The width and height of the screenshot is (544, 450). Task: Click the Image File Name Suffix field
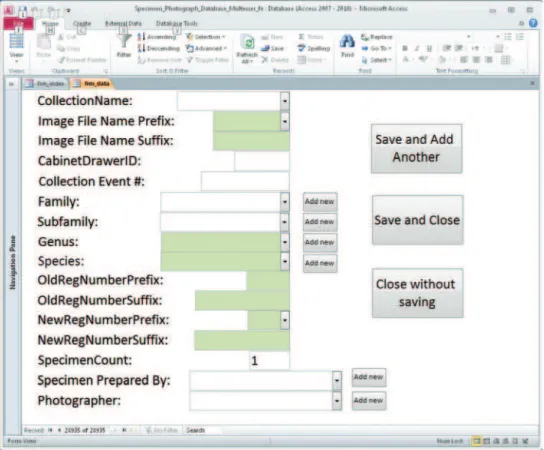pyautogui.click(x=251, y=142)
